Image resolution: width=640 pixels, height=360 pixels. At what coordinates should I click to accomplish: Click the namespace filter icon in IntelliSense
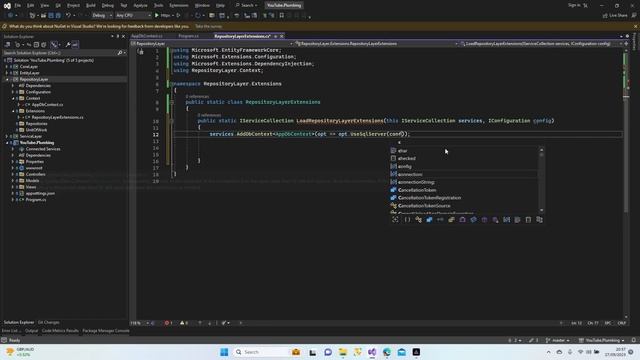coord(407,220)
